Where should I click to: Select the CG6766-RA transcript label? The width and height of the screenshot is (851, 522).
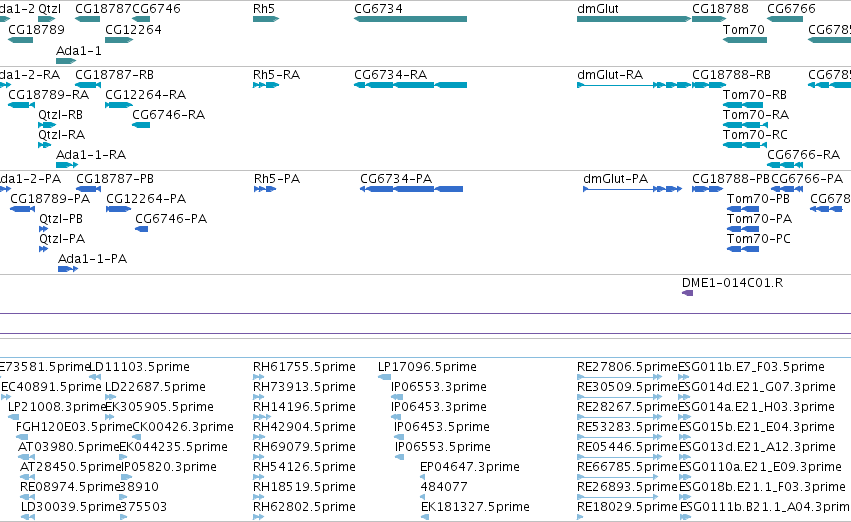coord(803,155)
